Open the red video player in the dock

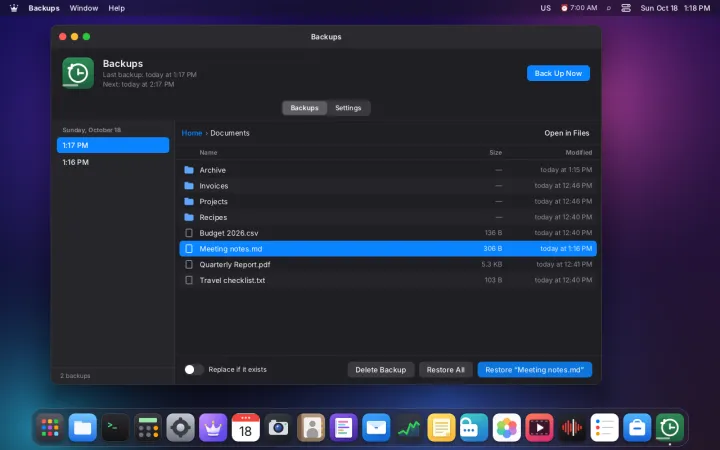[539, 428]
